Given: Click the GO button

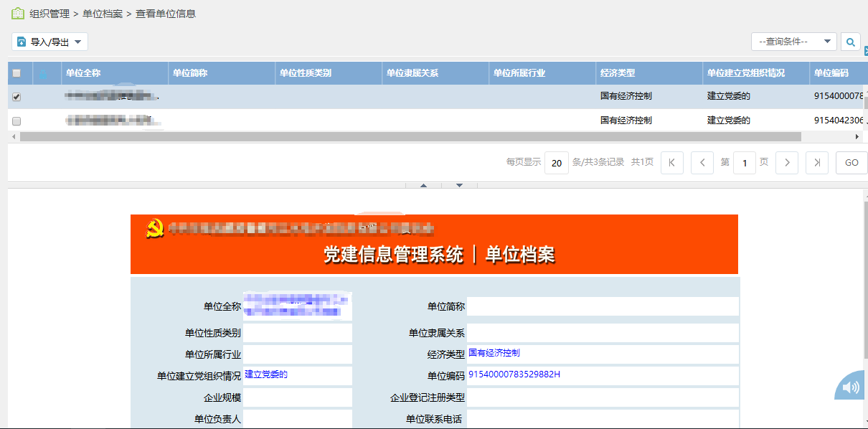Looking at the screenshot, I should (852, 163).
